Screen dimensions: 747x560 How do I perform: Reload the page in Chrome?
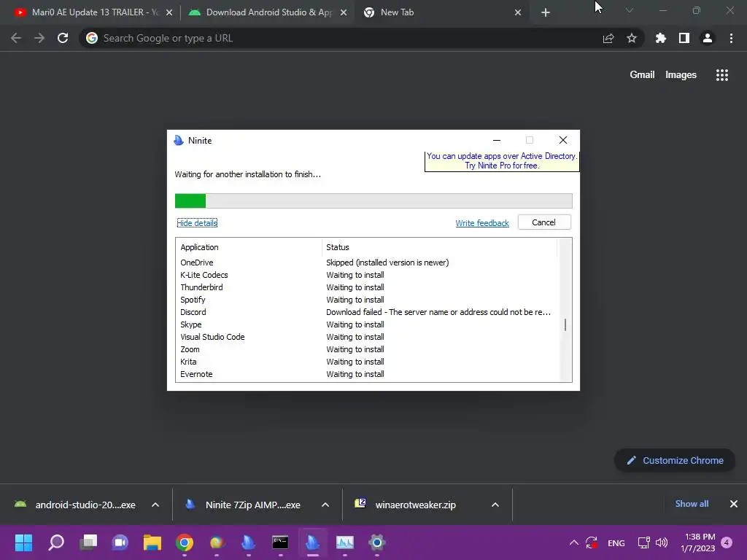click(63, 38)
